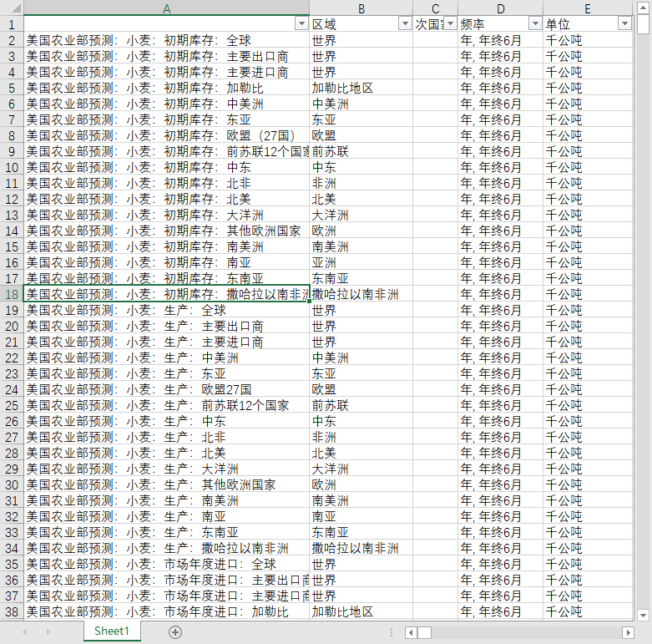Select cell 生产：全球 in row 19
The height and width of the screenshot is (644, 652).
pyautogui.click(x=166, y=310)
